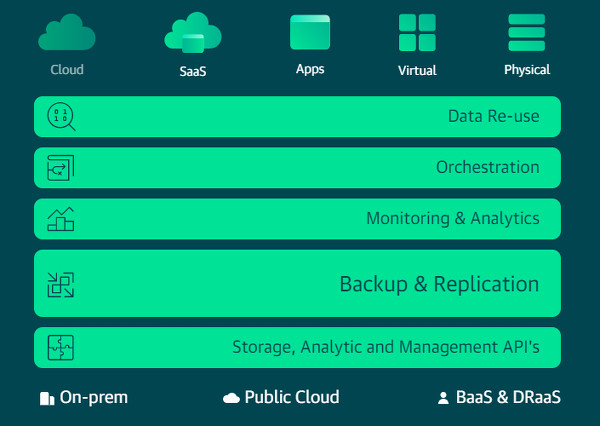This screenshot has width=600, height=426.
Task: Select the "Physical" label
Action: tap(527, 70)
